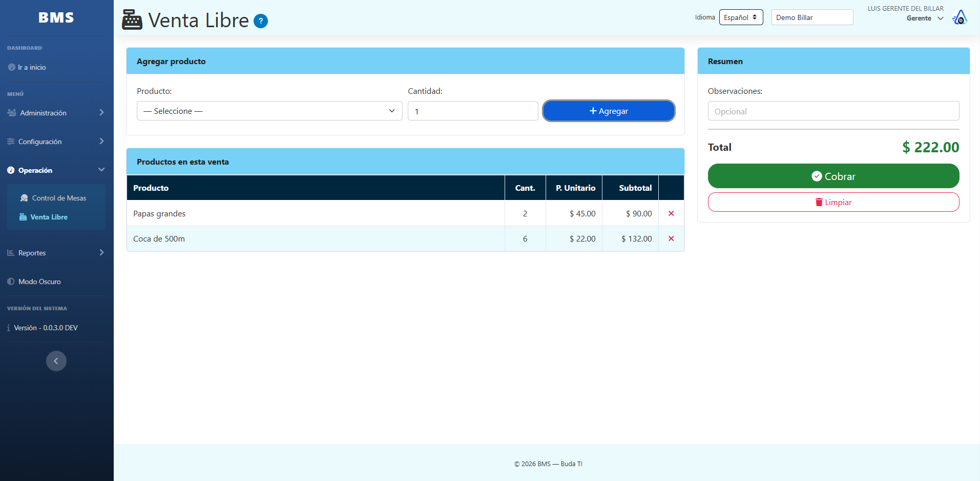
Task: Click the $ 45.00 unit price cell
Action: (x=574, y=213)
